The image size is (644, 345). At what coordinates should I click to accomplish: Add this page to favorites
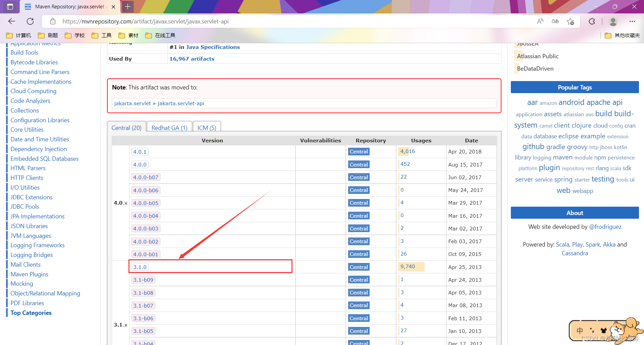tap(570, 21)
